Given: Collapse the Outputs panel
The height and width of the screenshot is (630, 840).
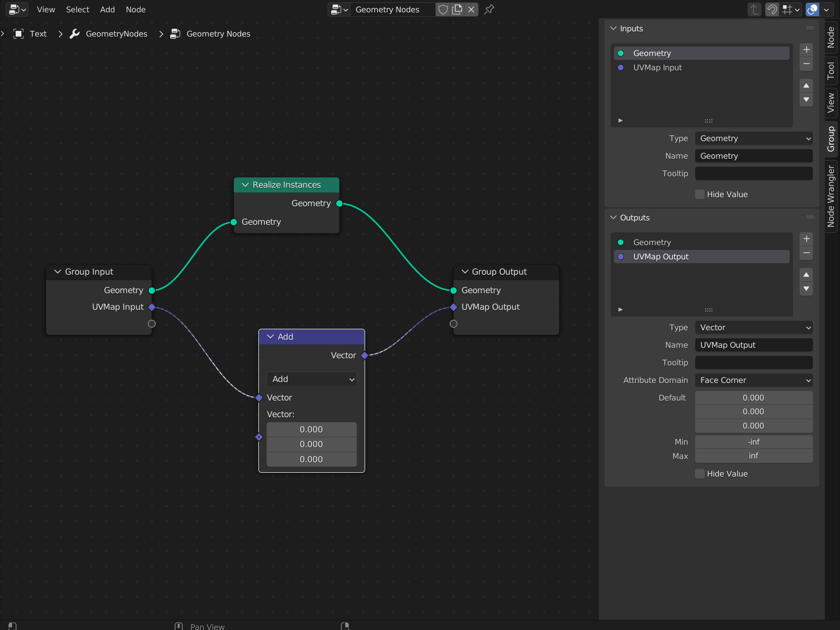Looking at the screenshot, I should 613,218.
